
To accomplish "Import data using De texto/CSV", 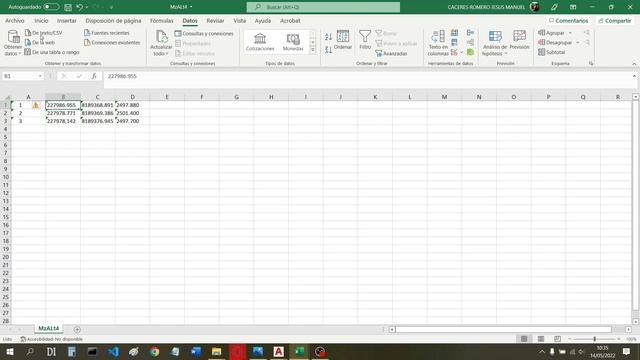I will 43,33.
